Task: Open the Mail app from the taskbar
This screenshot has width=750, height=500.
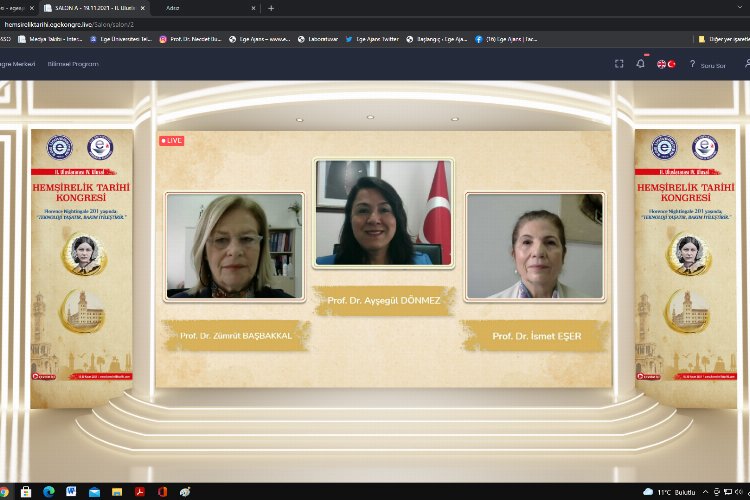Action: [94, 492]
